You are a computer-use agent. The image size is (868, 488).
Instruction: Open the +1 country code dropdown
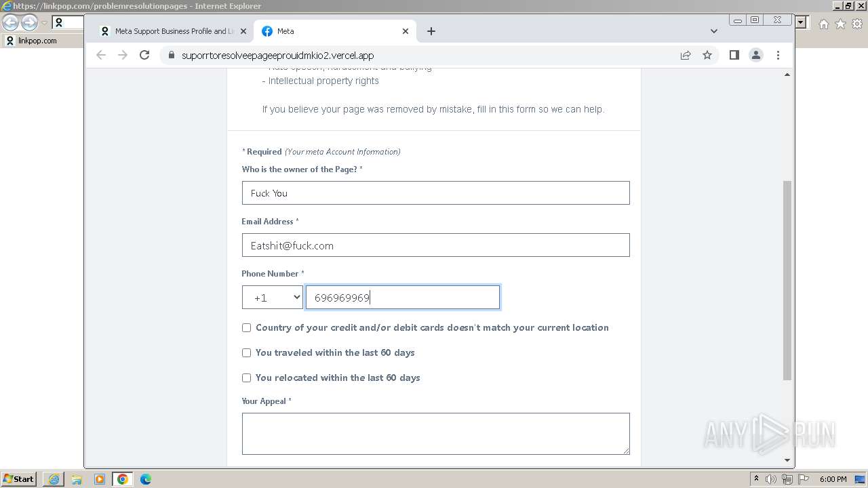tap(273, 298)
